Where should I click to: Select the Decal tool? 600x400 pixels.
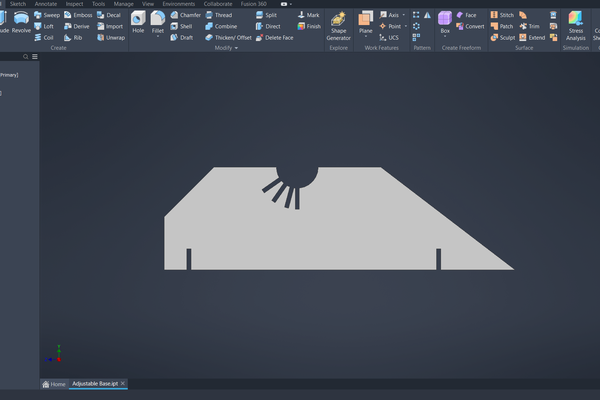pyautogui.click(x=109, y=15)
